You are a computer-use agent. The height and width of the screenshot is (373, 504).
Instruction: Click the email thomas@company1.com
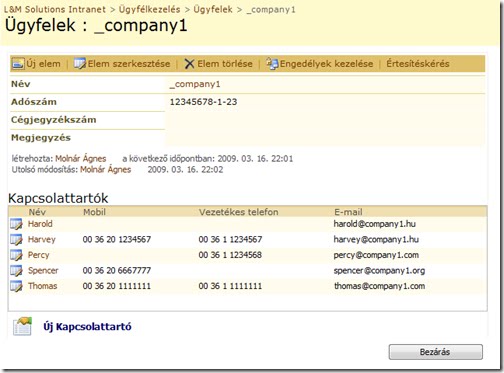(379, 286)
